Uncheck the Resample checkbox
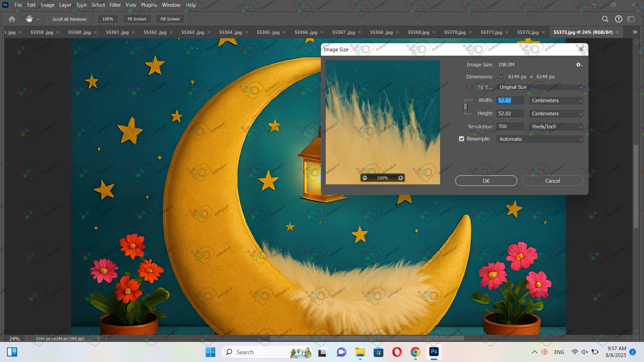The height and width of the screenshot is (362, 644). point(462,139)
